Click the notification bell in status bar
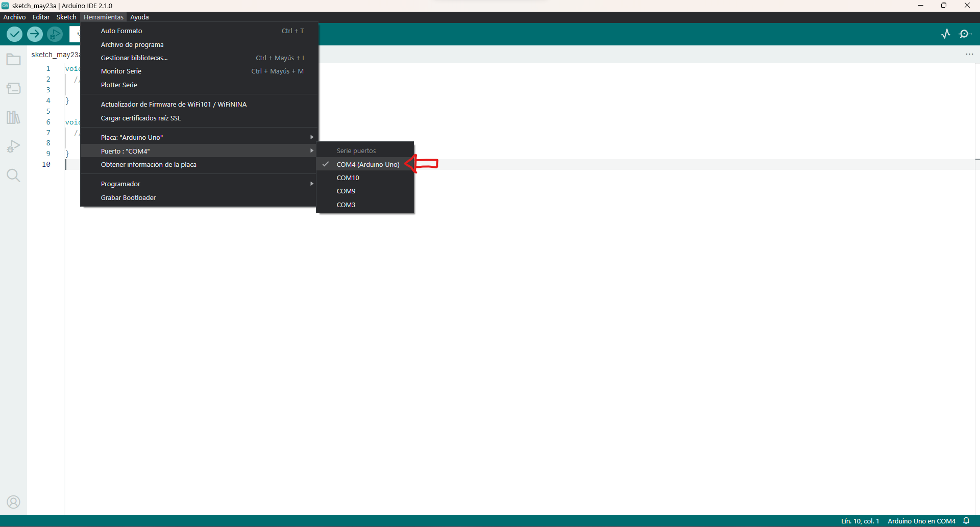The width and height of the screenshot is (980, 527). (x=966, y=521)
